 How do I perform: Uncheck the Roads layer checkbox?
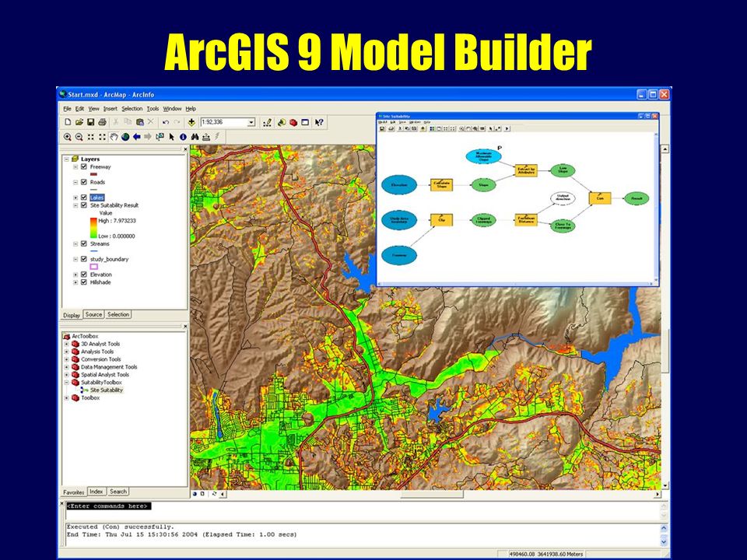click(84, 182)
